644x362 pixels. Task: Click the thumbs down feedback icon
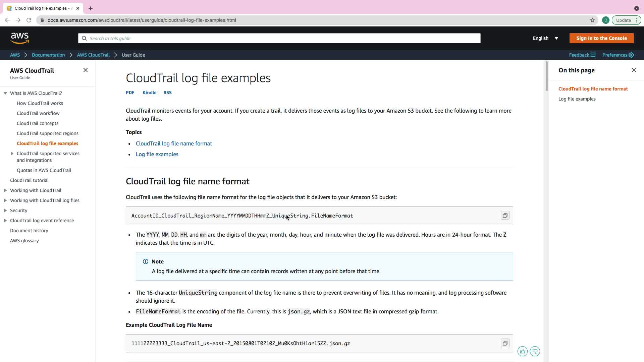click(x=535, y=351)
